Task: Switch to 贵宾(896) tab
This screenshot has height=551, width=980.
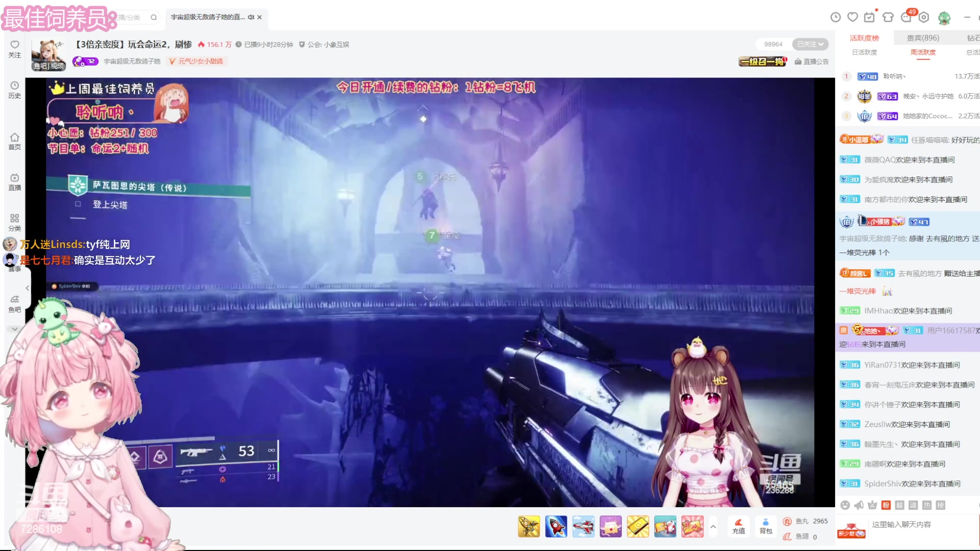Action: point(923,38)
